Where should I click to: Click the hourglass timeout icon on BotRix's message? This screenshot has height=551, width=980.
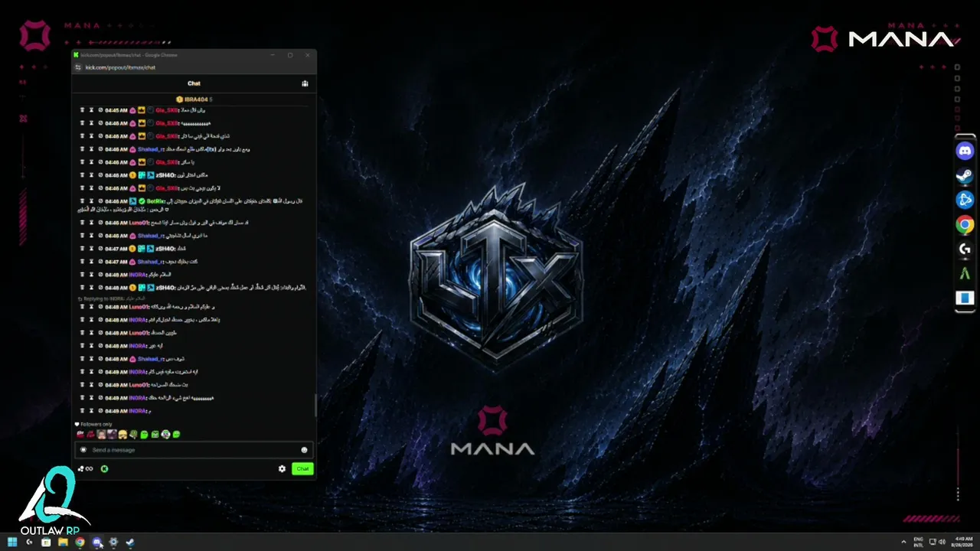pos(91,201)
